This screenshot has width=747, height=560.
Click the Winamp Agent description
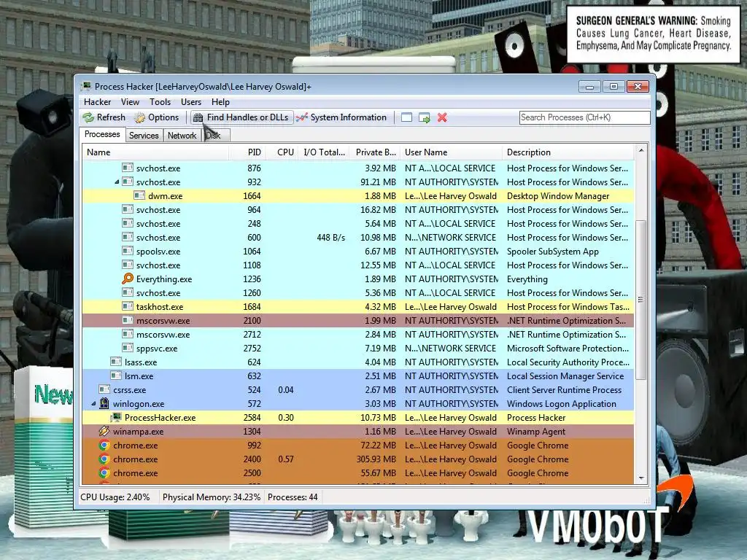pyautogui.click(x=536, y=432)
